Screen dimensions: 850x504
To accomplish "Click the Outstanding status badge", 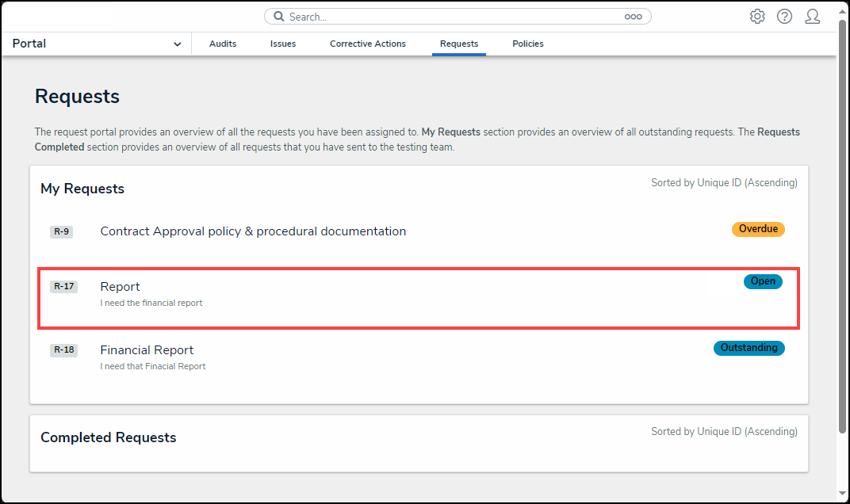I will pyautogui.click(x=749, y=348).
